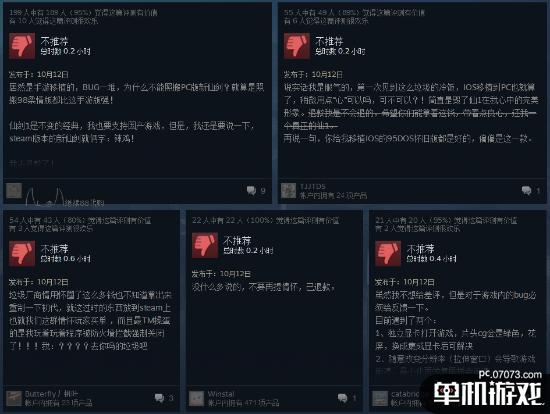Open Winstal username link
The image size is (550, 414).
(221, 394)
